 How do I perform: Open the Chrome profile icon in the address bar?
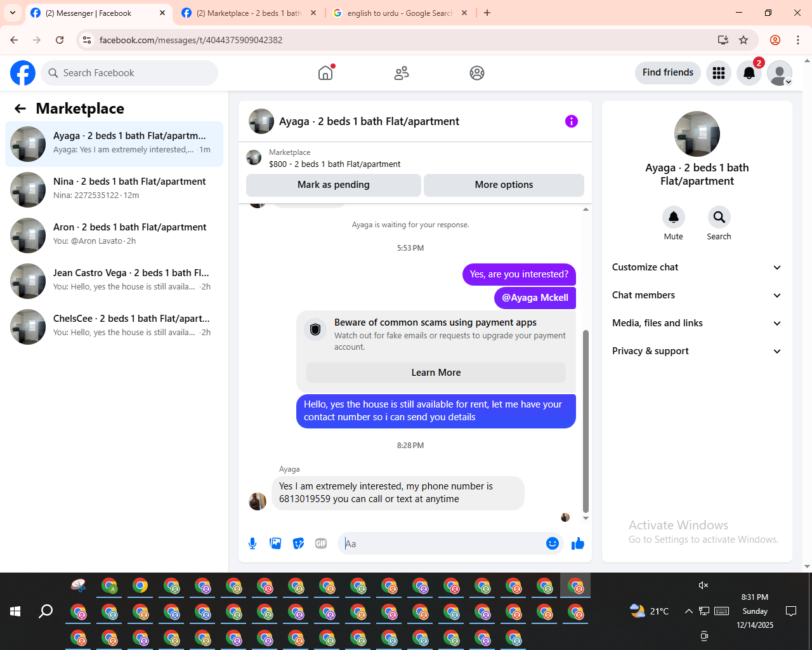(775, 40)
